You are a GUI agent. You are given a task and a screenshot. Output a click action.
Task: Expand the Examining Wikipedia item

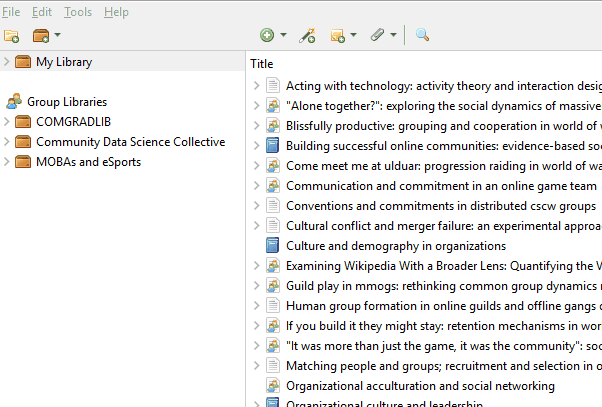click(x=257, y=265)
